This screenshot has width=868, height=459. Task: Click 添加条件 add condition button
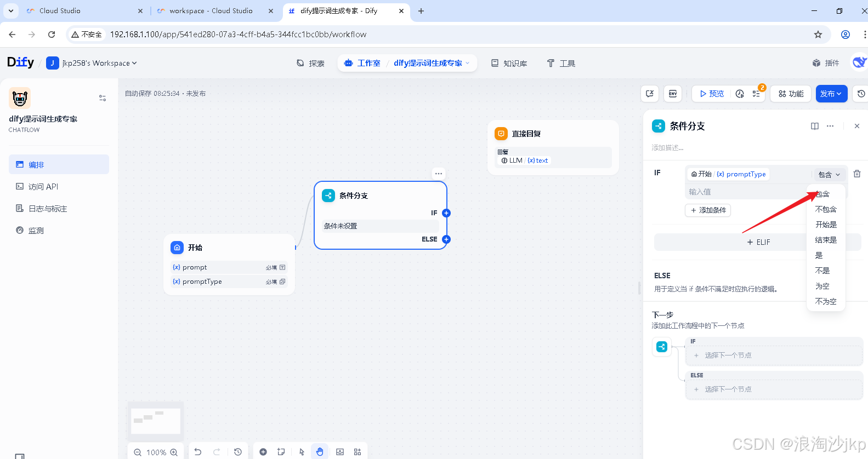click(708, 210)
